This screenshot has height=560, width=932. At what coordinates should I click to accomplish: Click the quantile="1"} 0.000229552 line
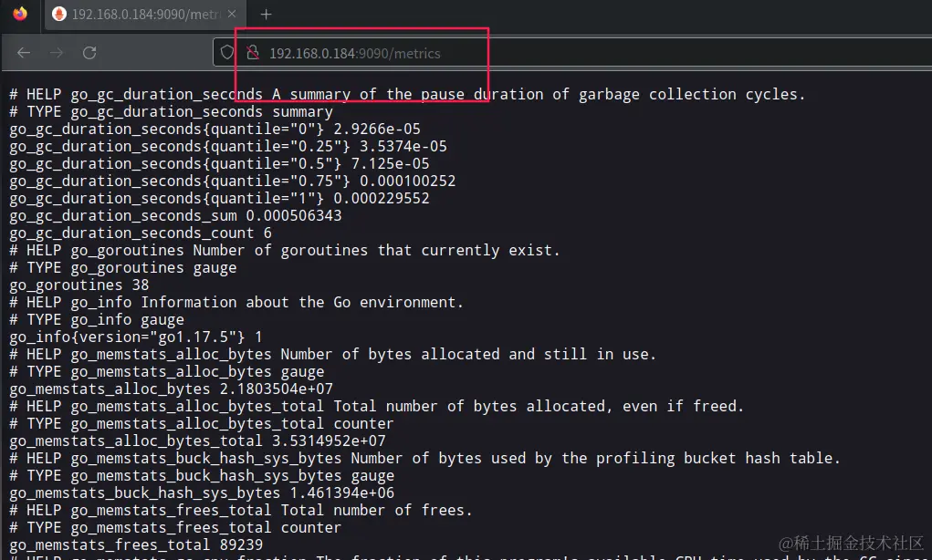(x=219, y=198)
